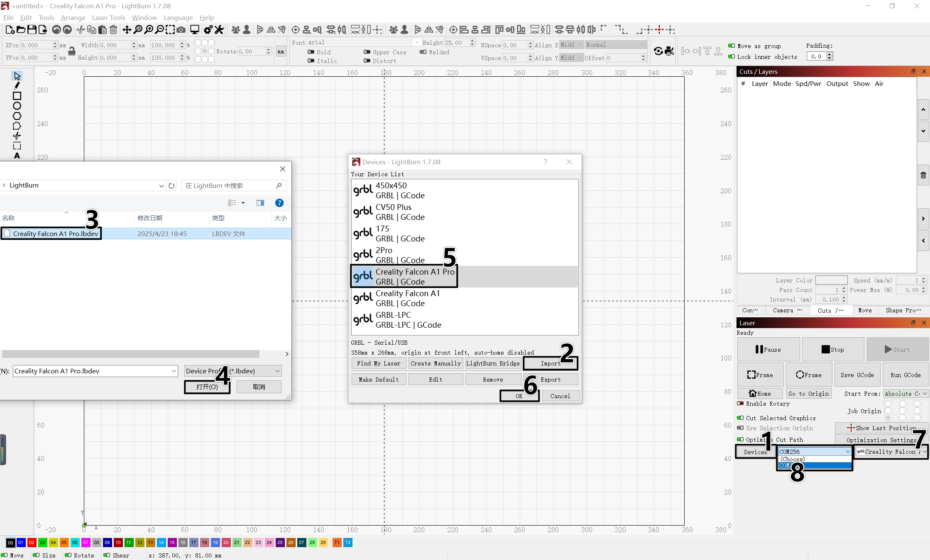Click the trash icon beside Cuts panel
Image resolution: width=930 pixels, height=560 pixels.
click(923, 175)
